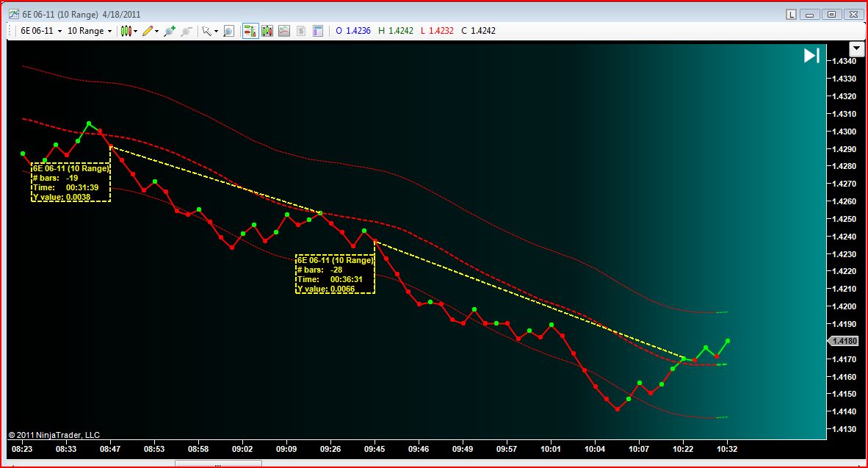Maximize the chart window
Image resolution: width=868 pixels, height=468 pixels.
pyautogui.click(x=831, y=15)
